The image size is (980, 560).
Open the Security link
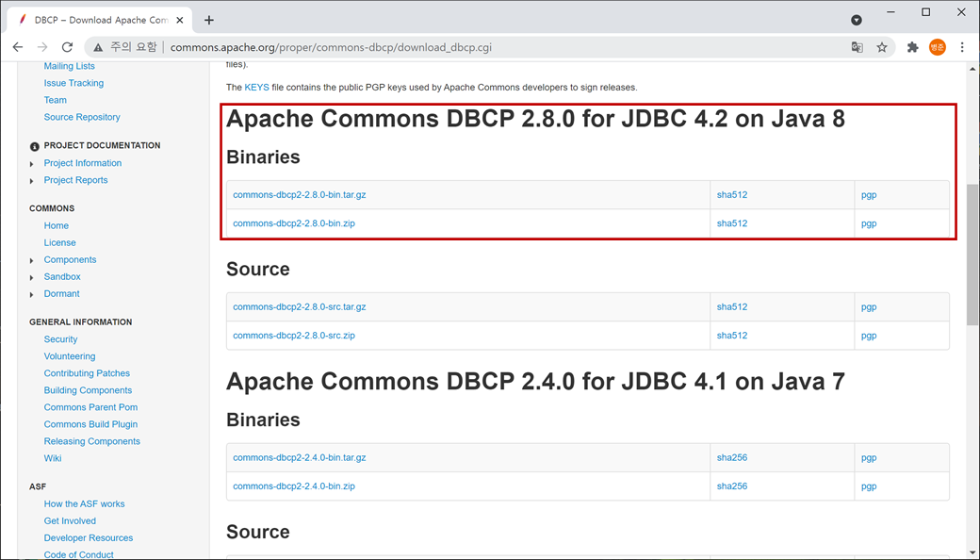tap(60, 339)
